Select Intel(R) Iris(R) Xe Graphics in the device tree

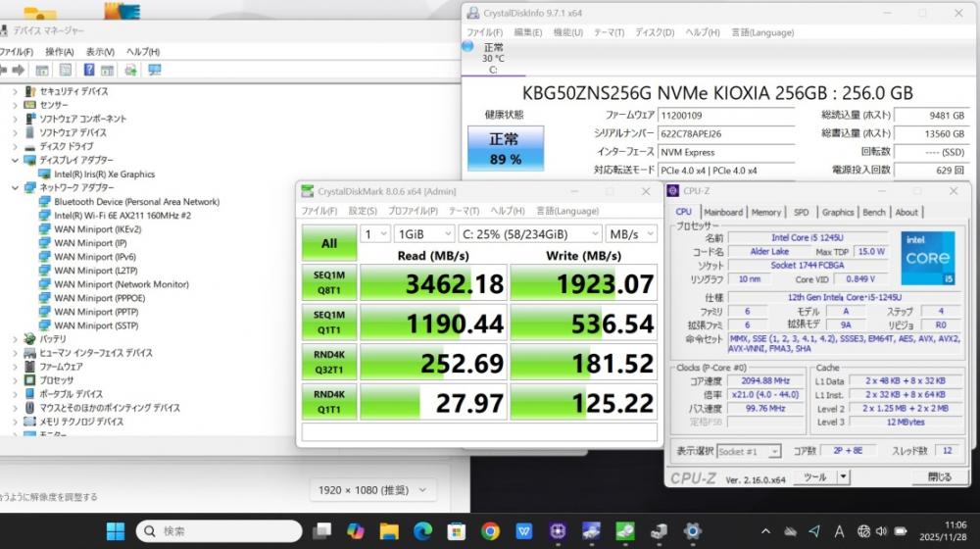[x=105, y=175]
